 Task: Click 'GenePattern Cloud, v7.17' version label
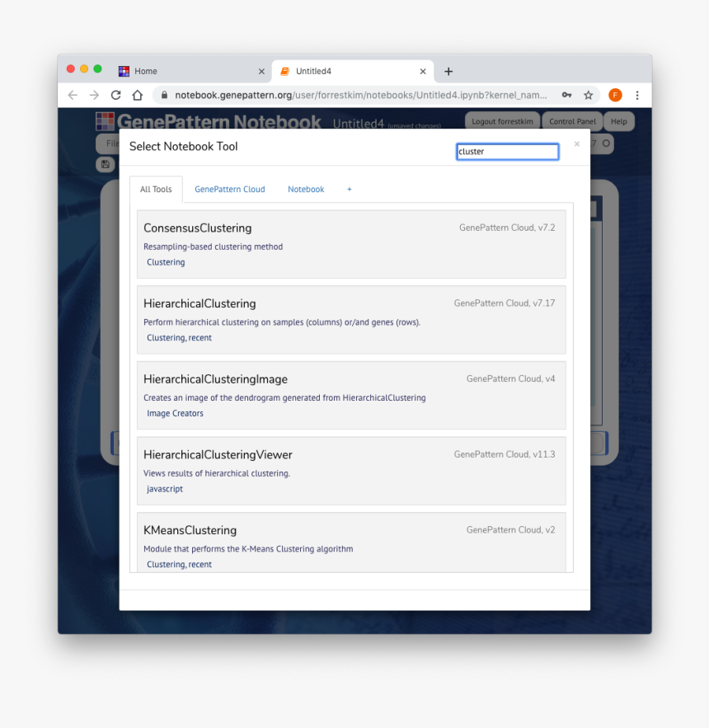(x=505, y=303)
